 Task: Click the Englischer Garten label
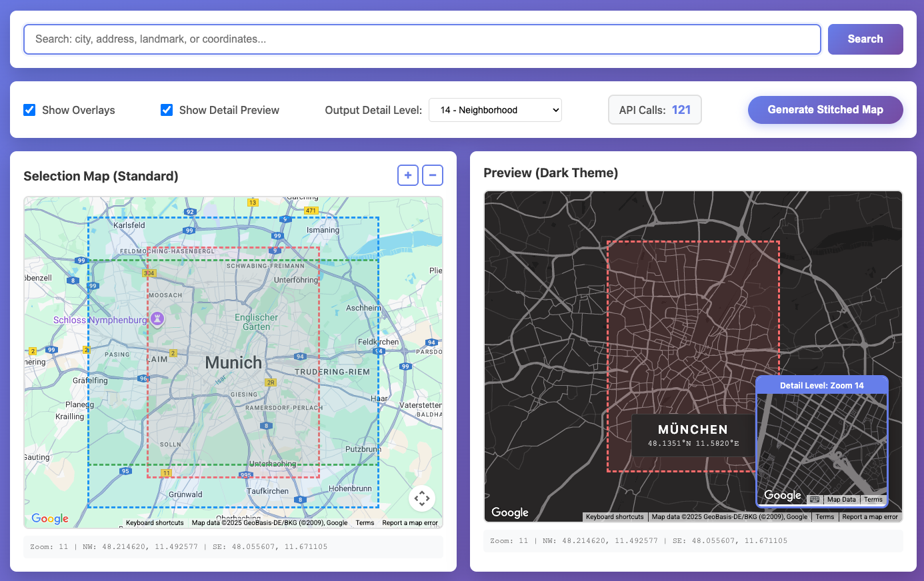click(257, 322)
